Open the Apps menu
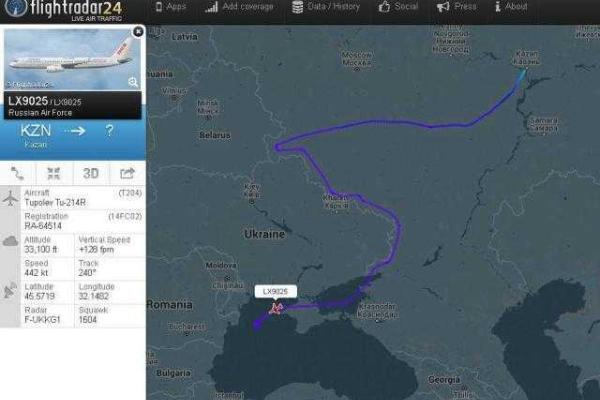 171,7
